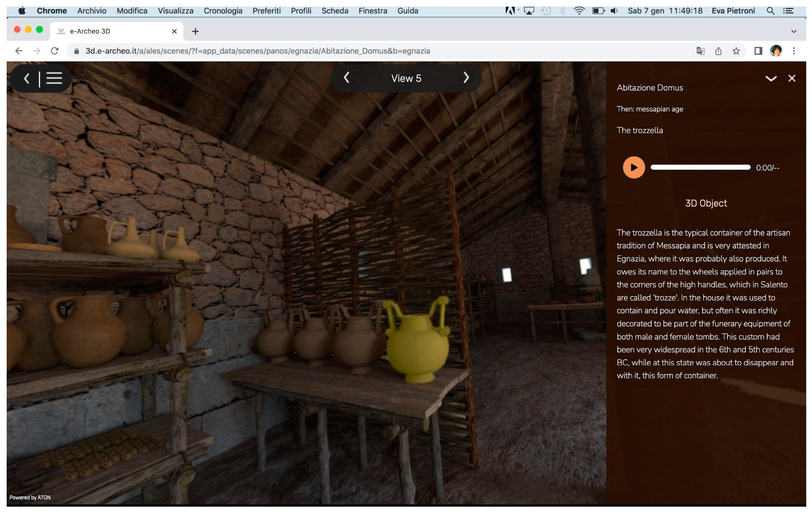This screenshot has height=514, width=812.
Task: Toggle the Chrome side panel
Action: tap(758, 51)
